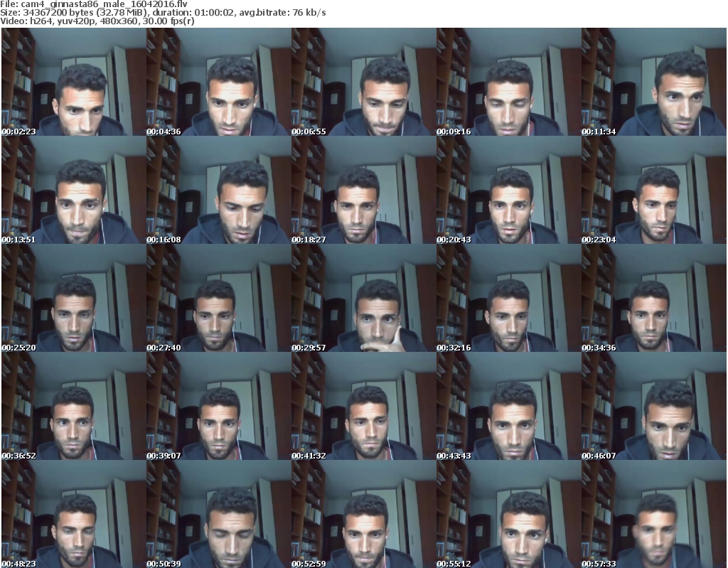Select the thumbnail frame stamped 00:41:32
Image resolution: width=728 pixels, height=568 pixels.
[363, 407]
